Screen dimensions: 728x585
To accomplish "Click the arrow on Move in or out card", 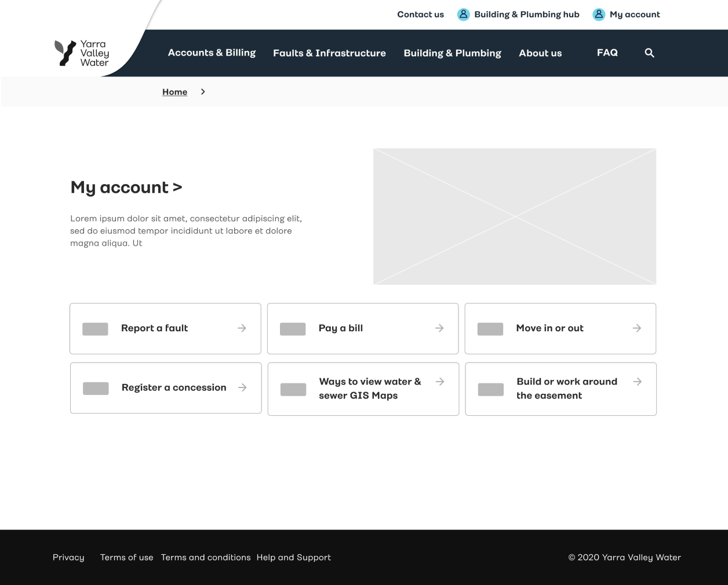I will pyautogui.click(x=636, y=328).
